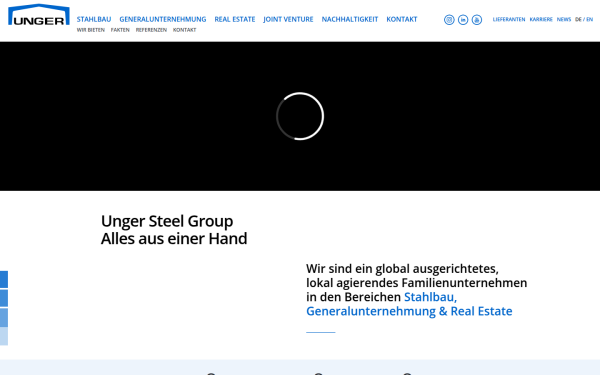Click the lightest blue side tab
The image size is (600, 375).
pos(4,336)
